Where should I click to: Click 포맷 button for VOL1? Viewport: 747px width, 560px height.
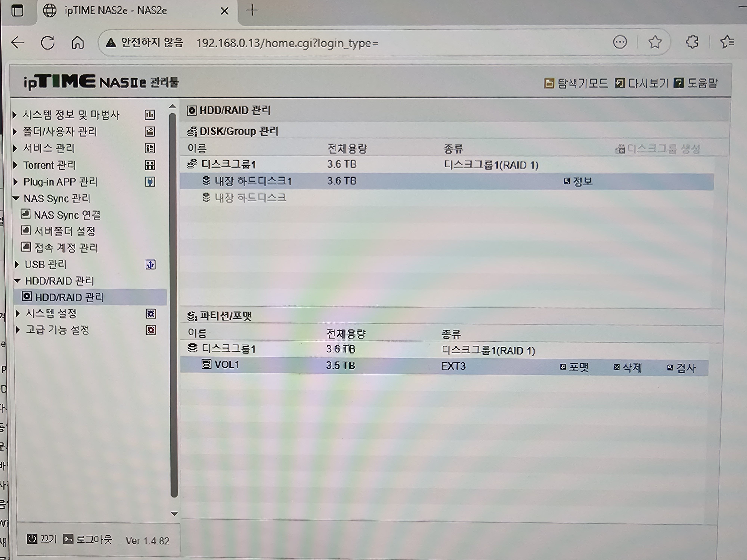click(x=574, y=367)
